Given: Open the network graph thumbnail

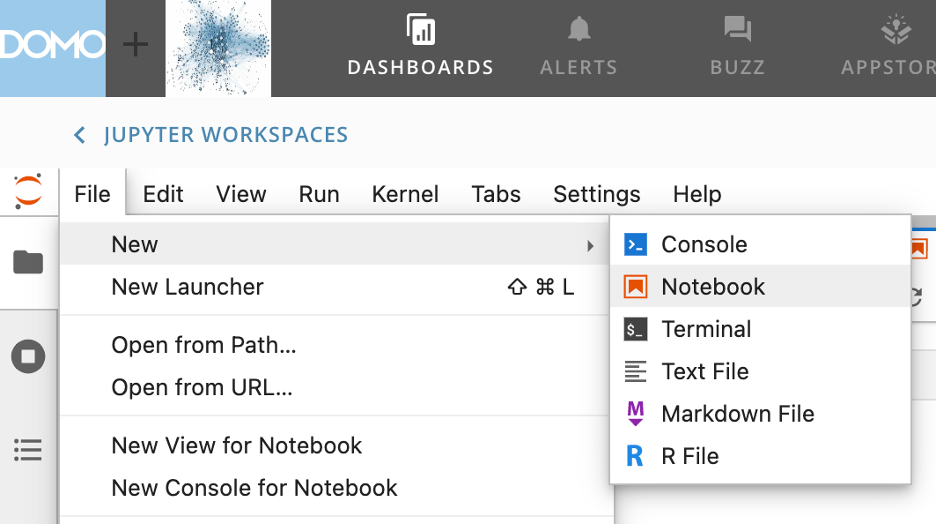Looking at the screenshot, I should pos(218,48).
